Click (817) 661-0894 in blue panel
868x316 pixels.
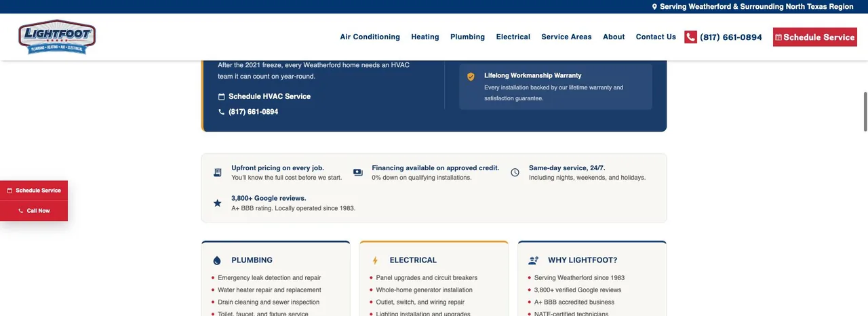pos(253,112)
